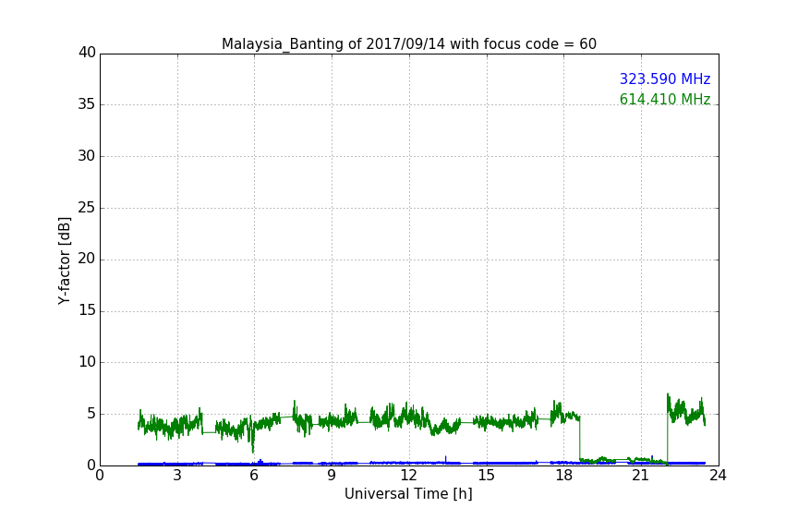Click the y-axis tick label '30'
Viewport: 798px width, 532px height.
coord(87,156)
